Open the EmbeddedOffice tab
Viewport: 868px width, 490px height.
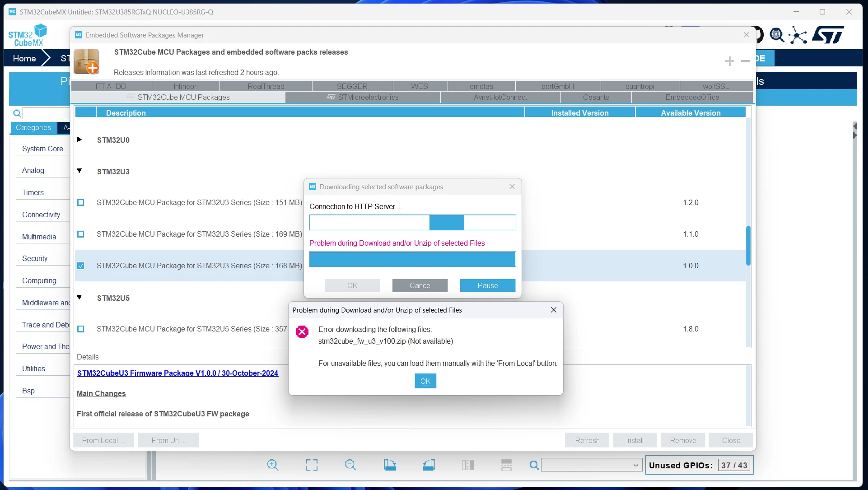[692, 97]
